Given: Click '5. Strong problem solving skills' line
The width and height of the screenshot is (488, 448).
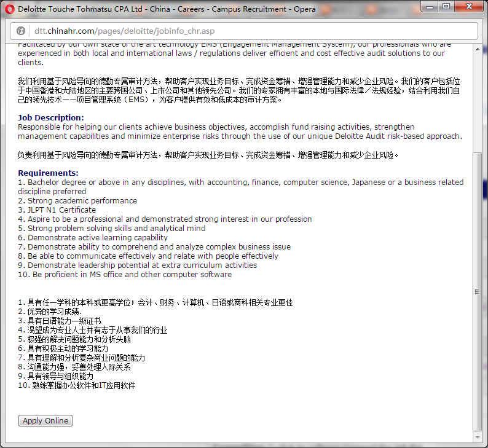Looking at the screenshot, I should tap(112, 229).
